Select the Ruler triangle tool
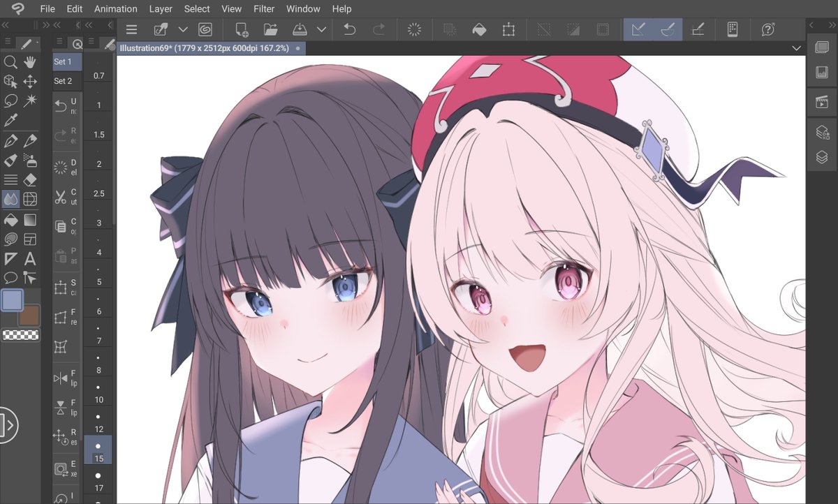The image size is (838, 504). tap(10, 259)
